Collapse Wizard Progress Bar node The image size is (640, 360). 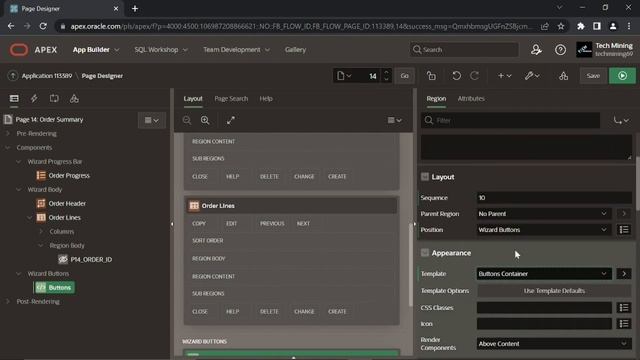(x=18, y=162)
